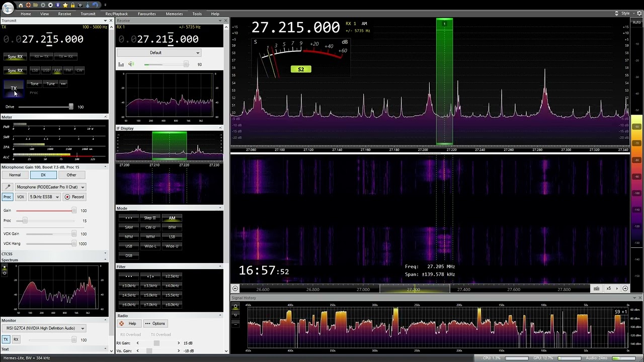Open the Default receiver profile dropdown
The height and width of the screenshot is (362, 644).
coord(160,53)
